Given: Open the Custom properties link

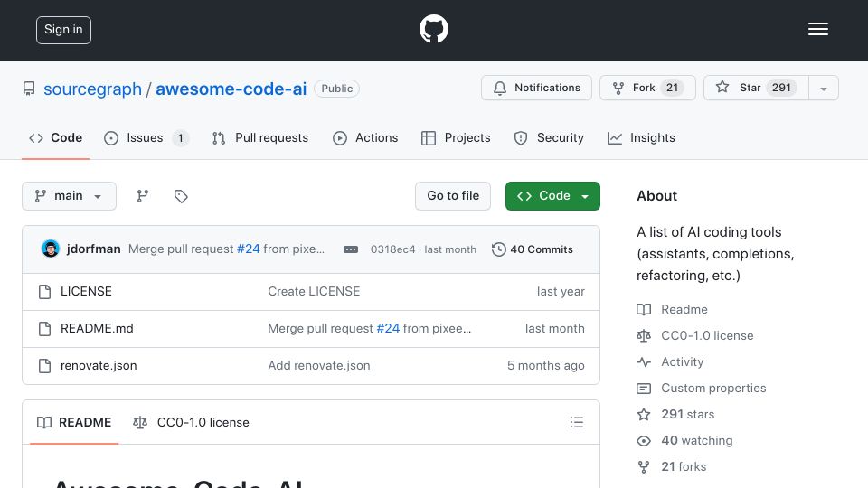Looking at the screenshot, I should pos(702,389).
